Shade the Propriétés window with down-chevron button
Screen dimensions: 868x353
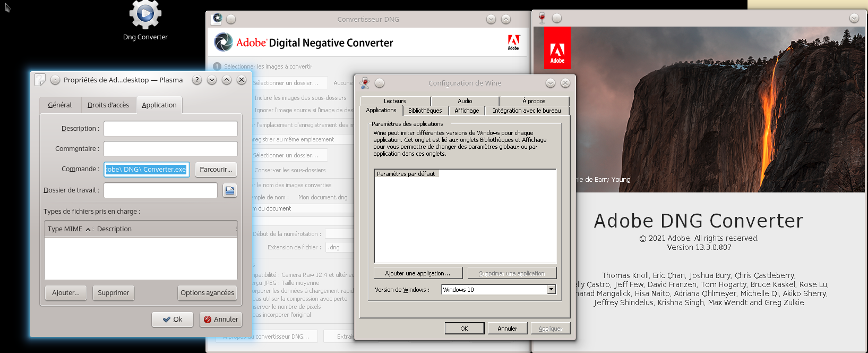[x=212, y=80]
